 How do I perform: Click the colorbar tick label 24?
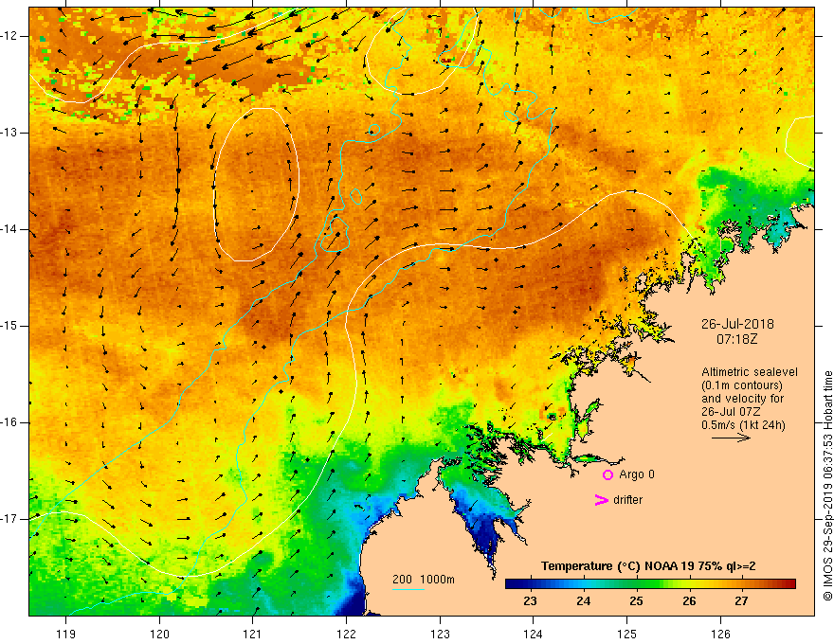(x=584, y=601)
